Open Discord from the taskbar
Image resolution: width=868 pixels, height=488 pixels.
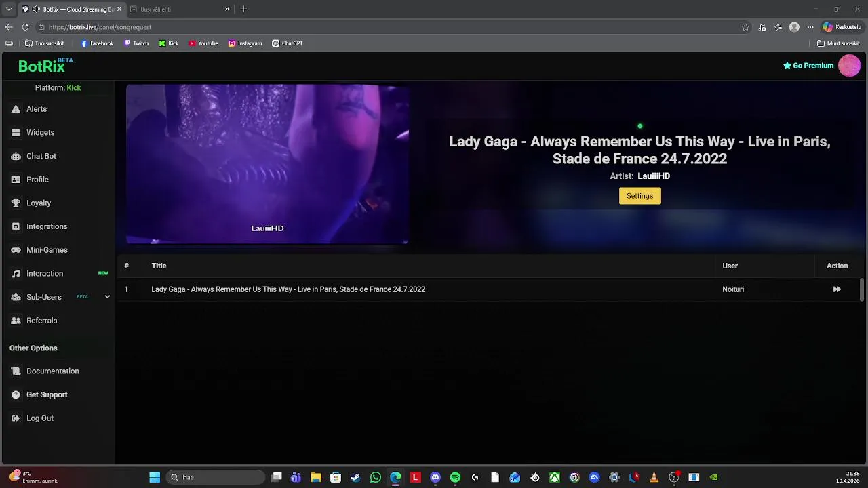point(435,477)
